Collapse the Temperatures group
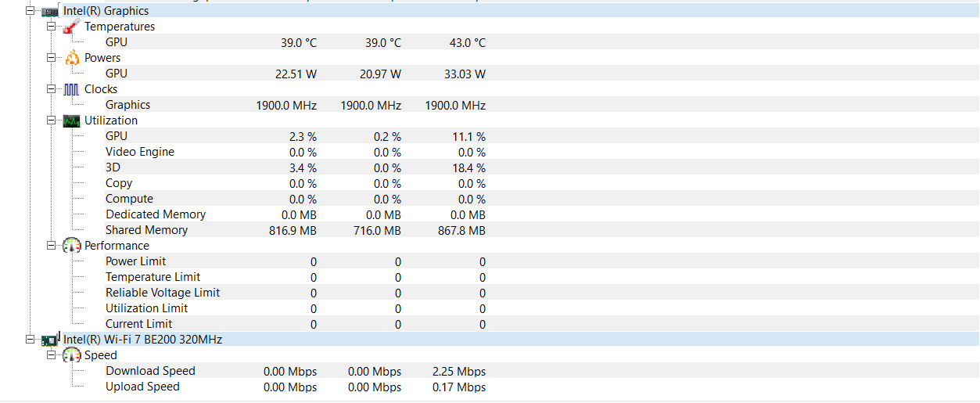The image size is (980, 403). [x=51, y=27]
